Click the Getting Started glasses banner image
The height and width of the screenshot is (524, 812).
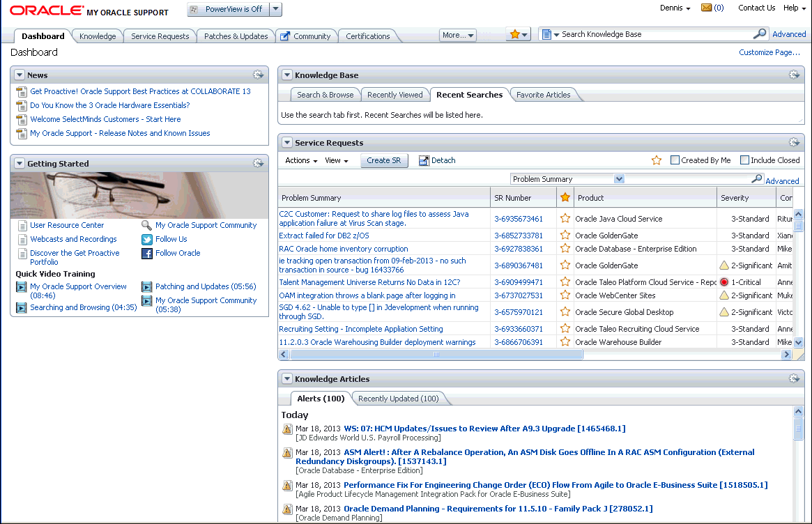[139, 195]
